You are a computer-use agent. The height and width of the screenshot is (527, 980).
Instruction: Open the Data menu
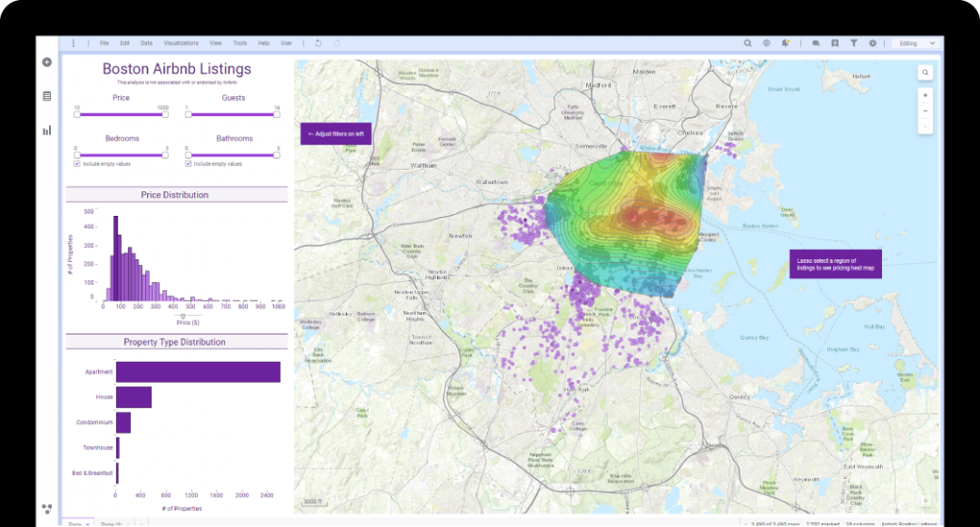click(146, 43)
